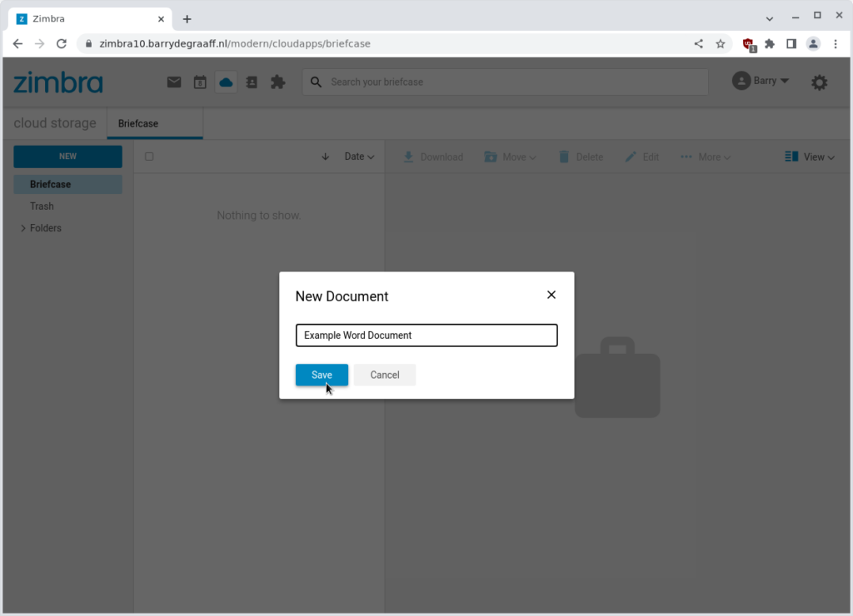Open the Calendar app icon
The height and width of the screenshot is (616, 853).
click(200, 82)
